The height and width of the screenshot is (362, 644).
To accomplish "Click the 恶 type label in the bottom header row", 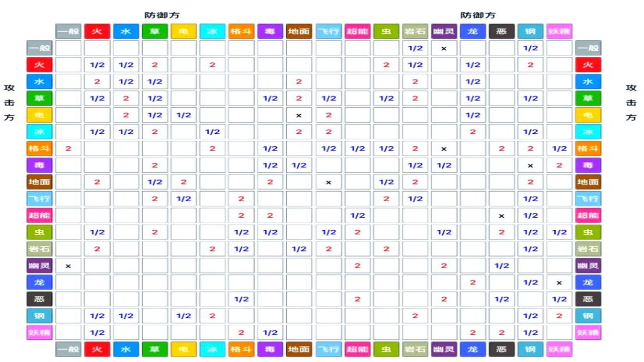I will [502, 349].
